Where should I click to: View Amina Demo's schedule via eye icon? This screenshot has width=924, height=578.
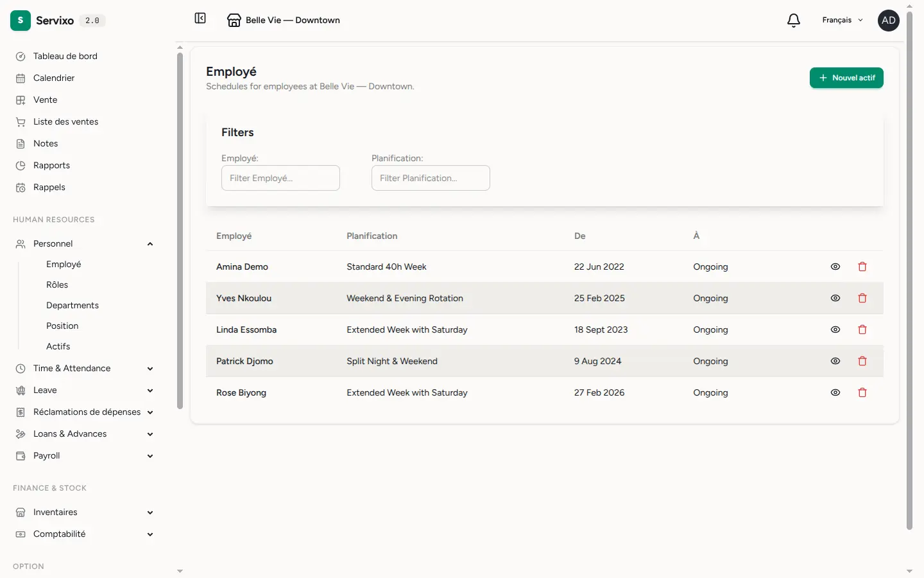click(835, 267)
